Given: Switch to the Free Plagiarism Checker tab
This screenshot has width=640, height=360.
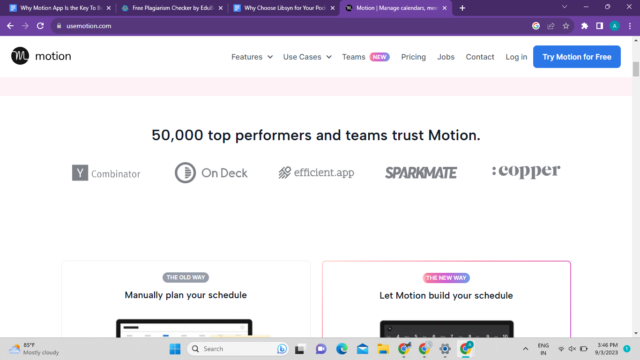Looking at the screenshot, I should (x=172, y=8).
